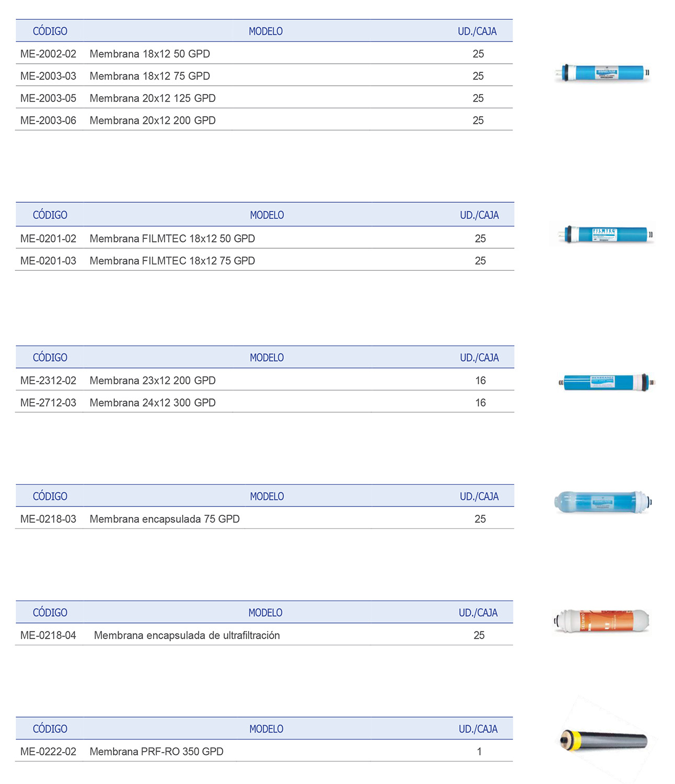
Task: Click the gray PRF-RO membrane image
Action: [604, 740]
